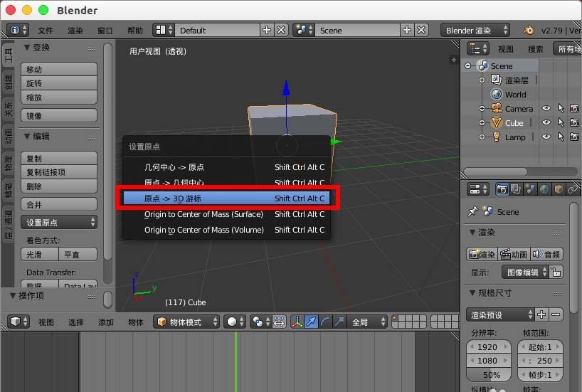Viewport: 582px width, 392px height.
Task: Toggle Cube renderability icon
Action: pos(574,122)
